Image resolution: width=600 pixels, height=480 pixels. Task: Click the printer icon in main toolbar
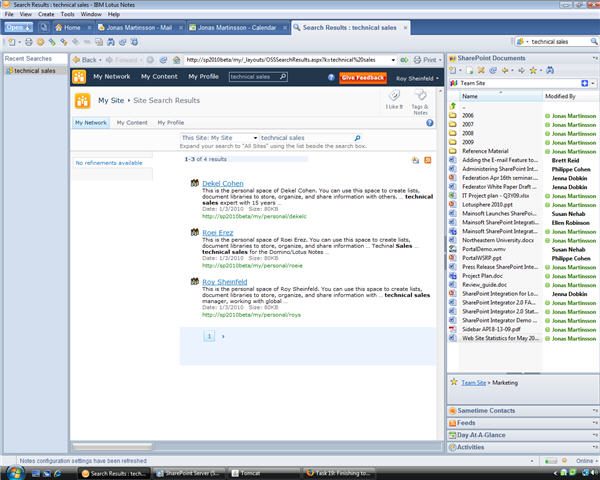click(29, 42)
